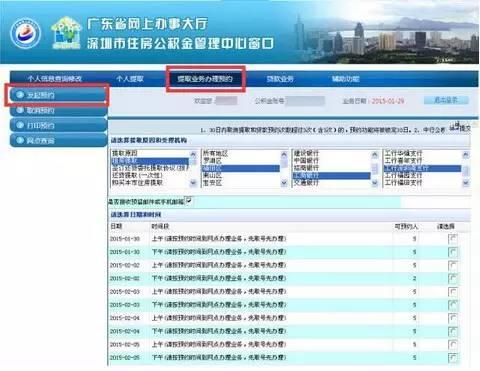Click the housing fund house logo
480x371 pixels.
[x=66, y=33]
